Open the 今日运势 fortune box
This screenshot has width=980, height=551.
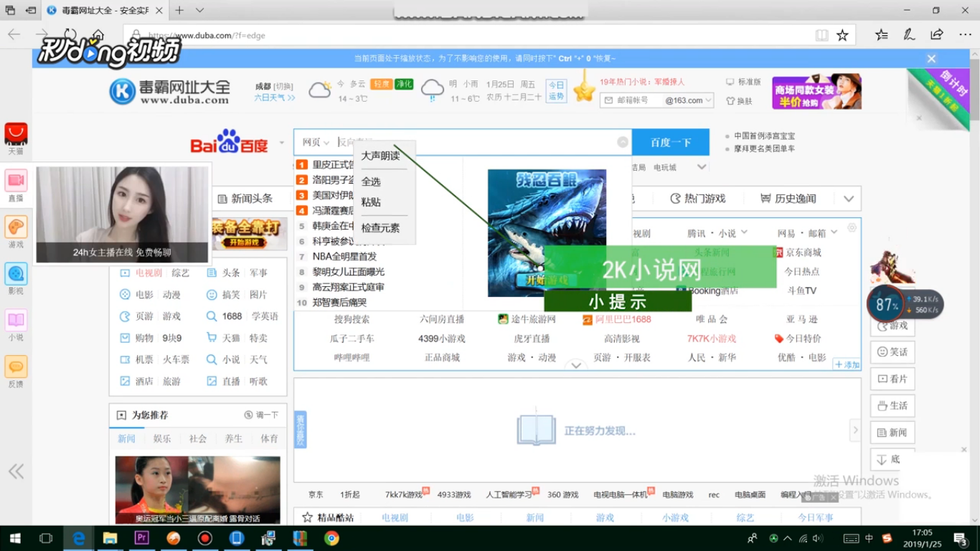point(556,90)
